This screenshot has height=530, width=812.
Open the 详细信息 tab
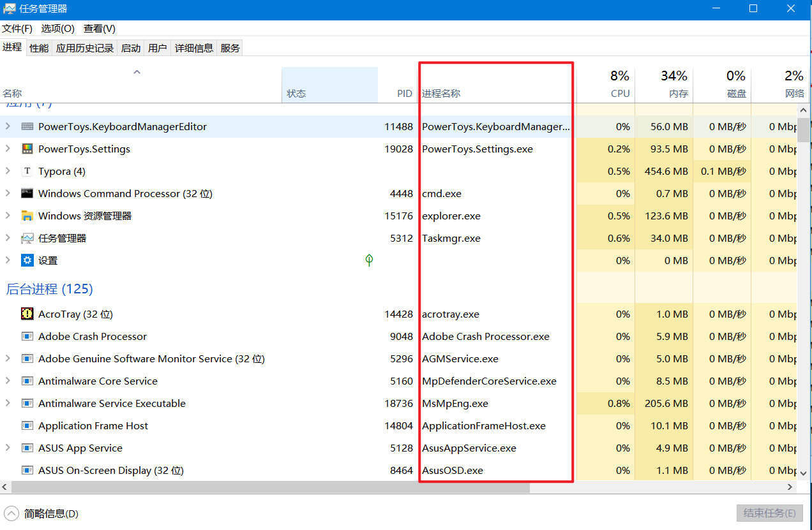tap(194, 48)
